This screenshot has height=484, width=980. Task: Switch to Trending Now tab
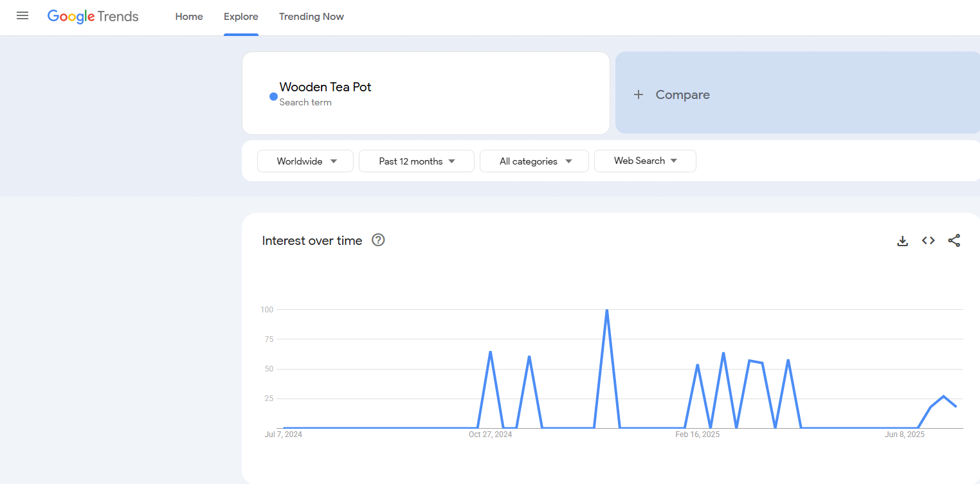point(311,17)
